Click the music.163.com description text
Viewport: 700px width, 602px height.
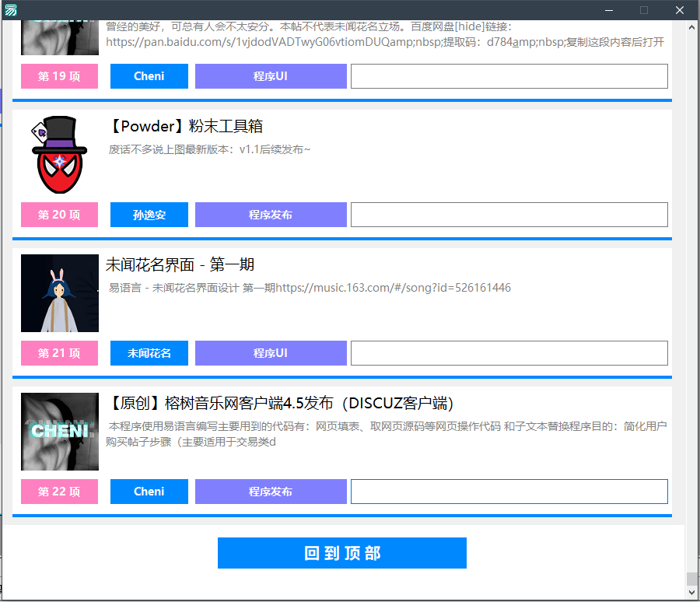[x=310, y=288]
